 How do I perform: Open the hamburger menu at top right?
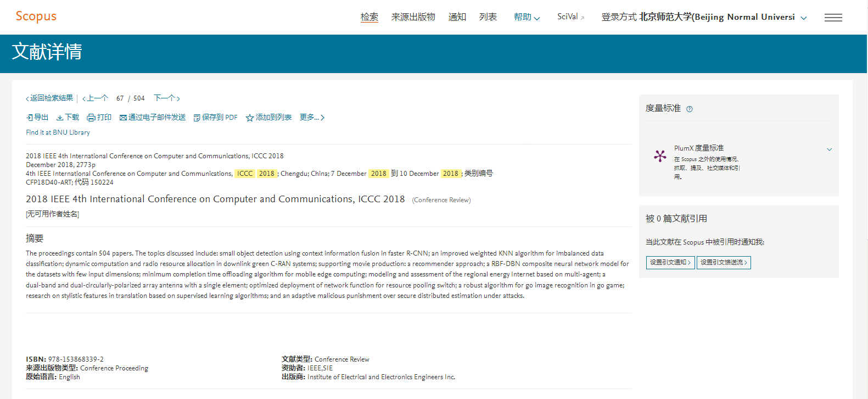coord(833,18)
